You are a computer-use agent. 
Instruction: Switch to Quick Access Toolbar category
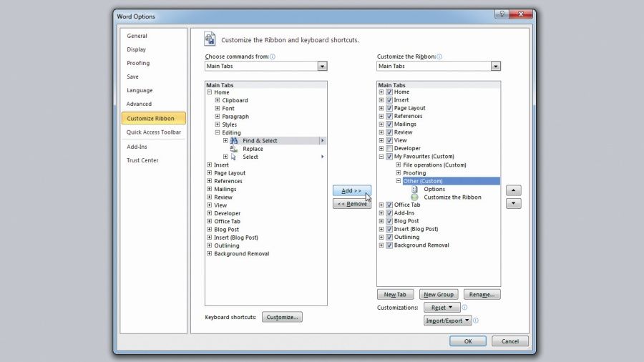154,132
